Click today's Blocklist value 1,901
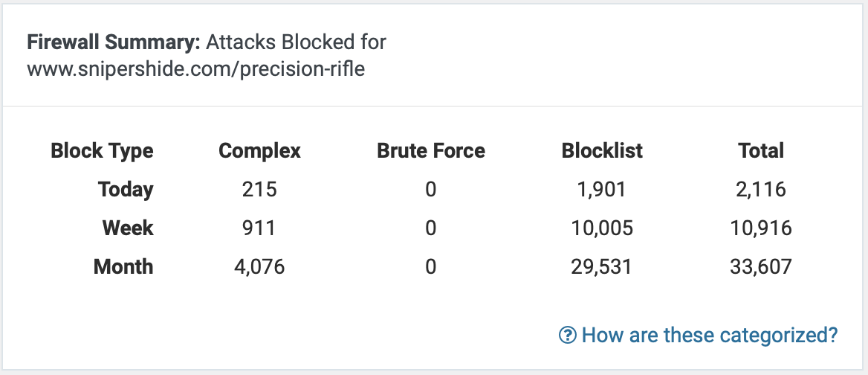 tap(602, 190)
